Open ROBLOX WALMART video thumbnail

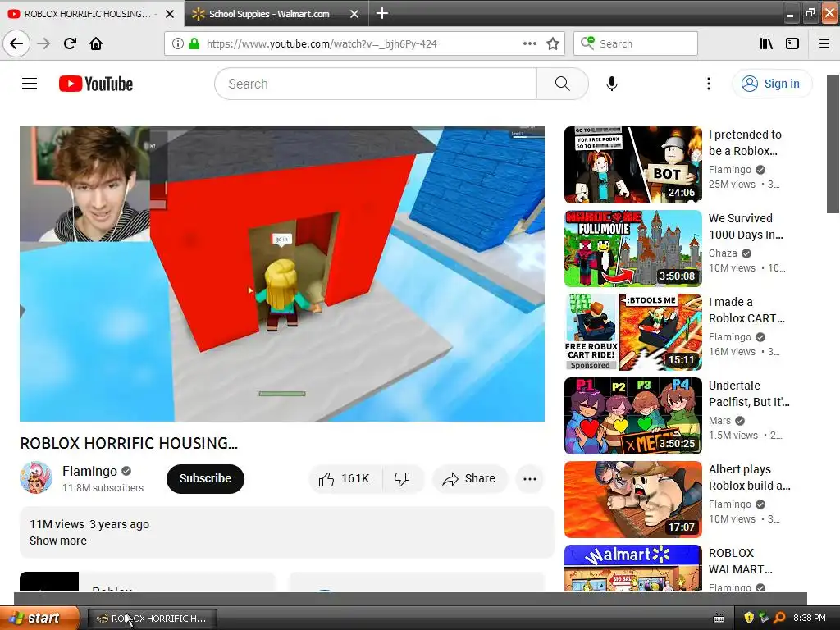coord(632,568)
